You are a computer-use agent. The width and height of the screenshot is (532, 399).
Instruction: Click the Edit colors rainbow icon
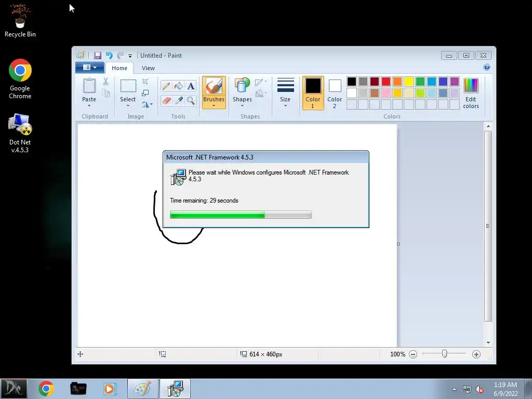(x=471, y=86)
